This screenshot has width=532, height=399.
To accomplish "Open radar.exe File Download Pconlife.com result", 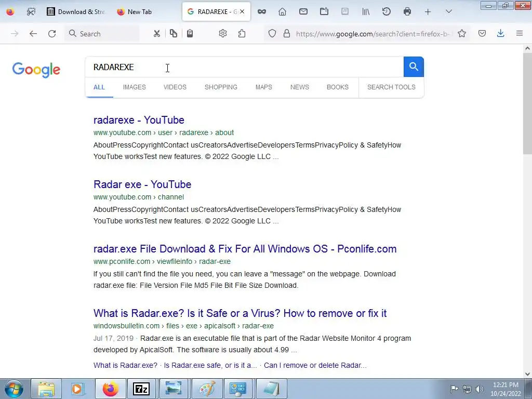I will click(245, 249).
